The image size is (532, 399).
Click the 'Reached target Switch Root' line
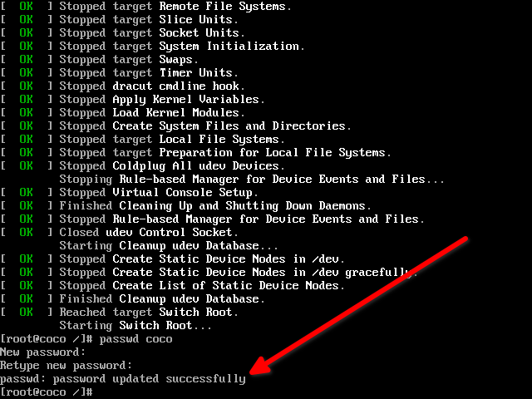pos(148,313)
